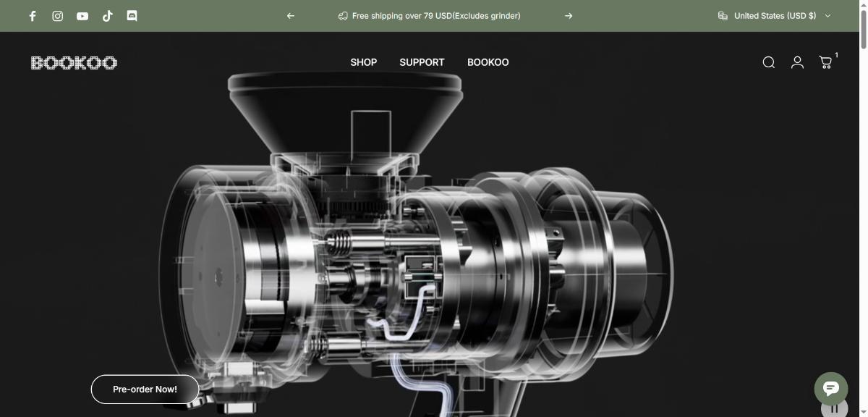This screenshot has height=417, width=868.
Task: Join via the Discord icon
Action: coord(132,16)
